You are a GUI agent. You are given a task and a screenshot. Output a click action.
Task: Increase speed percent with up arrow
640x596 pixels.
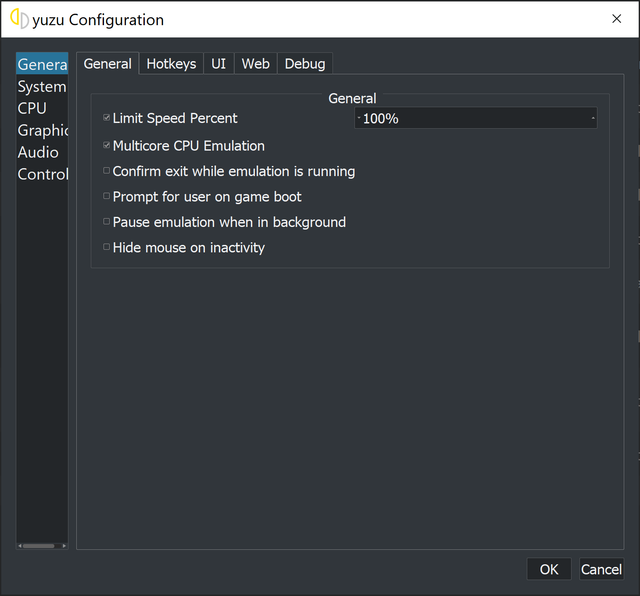[x=593, y=118]
